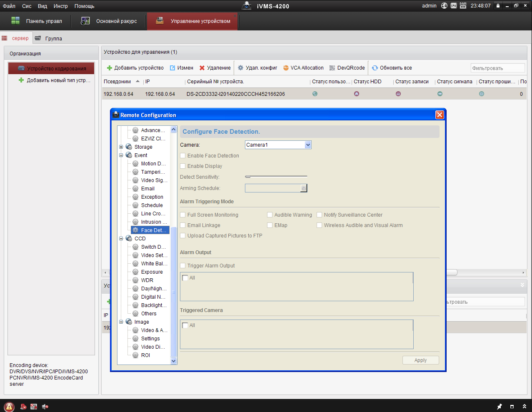Viewport: 532px width, 412px height.
Task: Collapse the Image tree node
Action: tap(121, 322)
